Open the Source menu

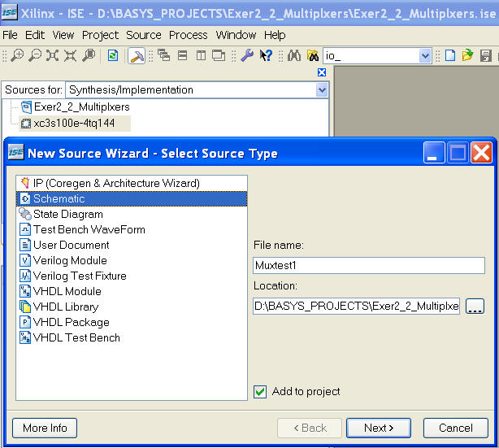(x=144, y=35)
